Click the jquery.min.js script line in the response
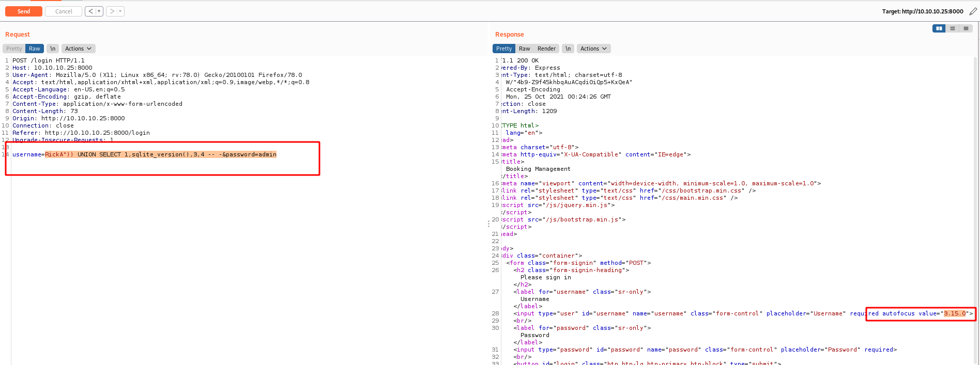980x365 pixels. tap(558, 205)
